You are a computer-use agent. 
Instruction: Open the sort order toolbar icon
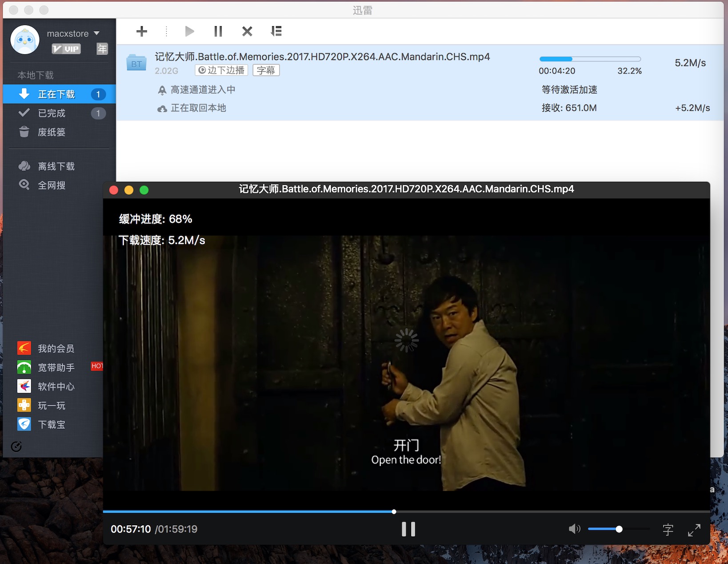[276, 31]
